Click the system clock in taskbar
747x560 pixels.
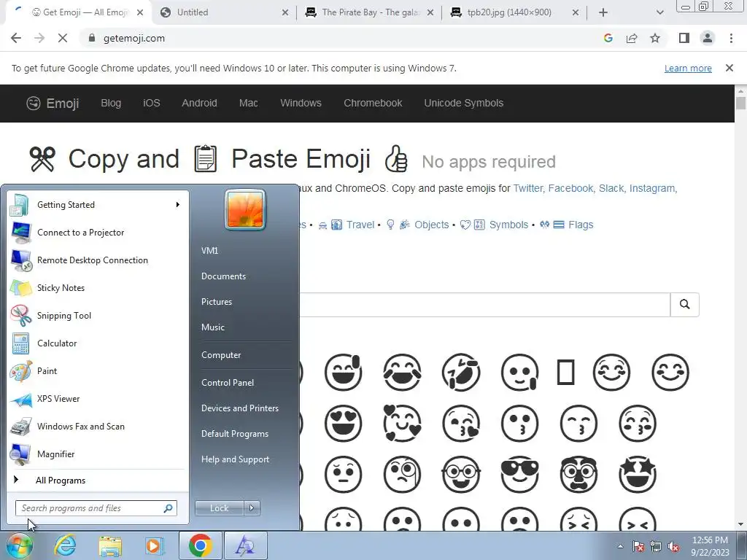710,546
